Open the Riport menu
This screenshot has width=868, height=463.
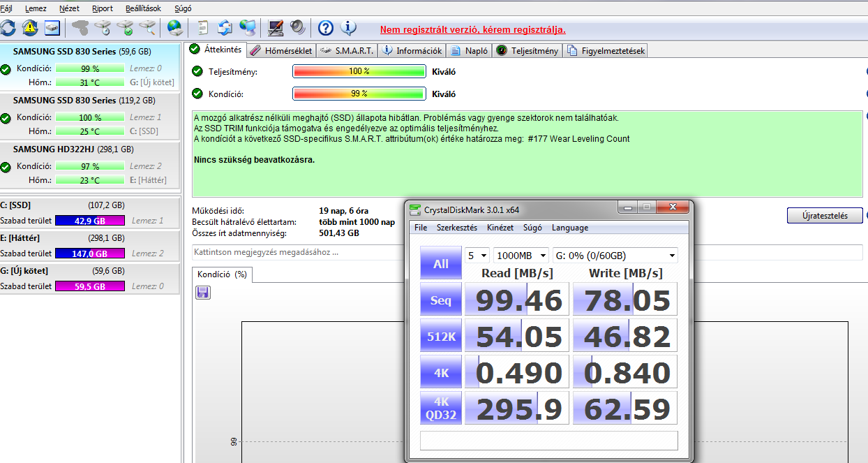click(103, 8)
